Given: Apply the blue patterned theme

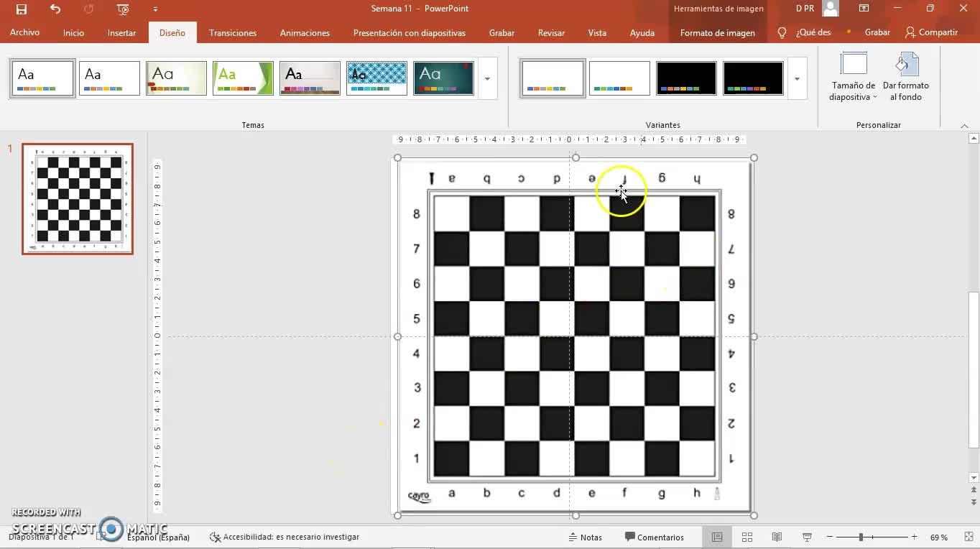Looking at the screenshot, I should (376, 78).
